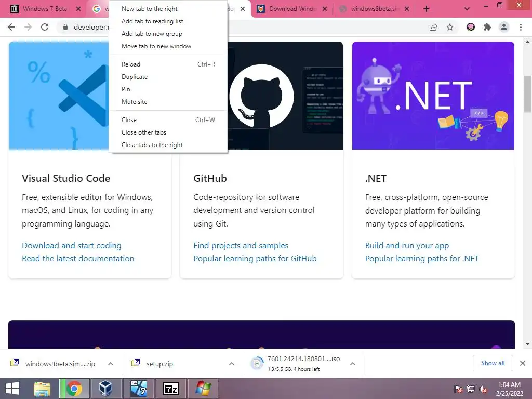The image size is (532, 399).
Task: Open the 64-bit Windows 7 taskbar app
Action: 138,389
